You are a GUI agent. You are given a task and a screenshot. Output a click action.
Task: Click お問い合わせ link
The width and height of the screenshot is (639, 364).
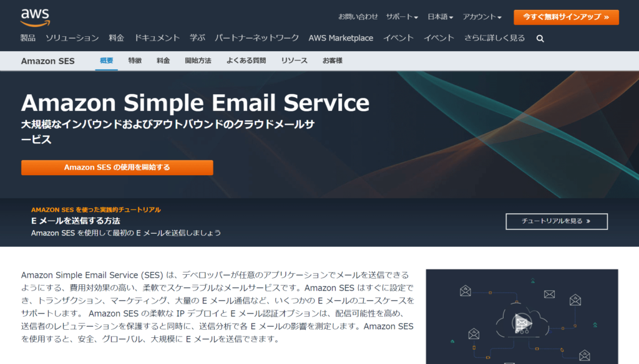[358, 17]
